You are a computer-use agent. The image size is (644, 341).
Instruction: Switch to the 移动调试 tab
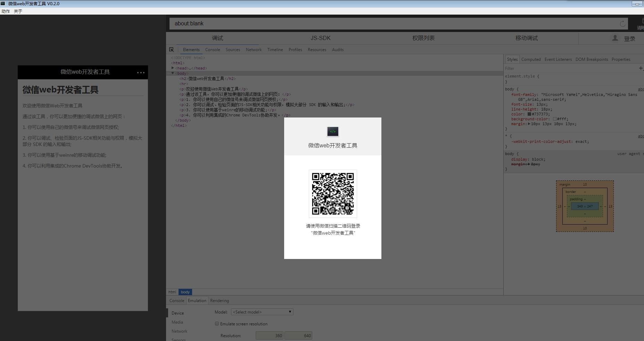tap(526, 38)
